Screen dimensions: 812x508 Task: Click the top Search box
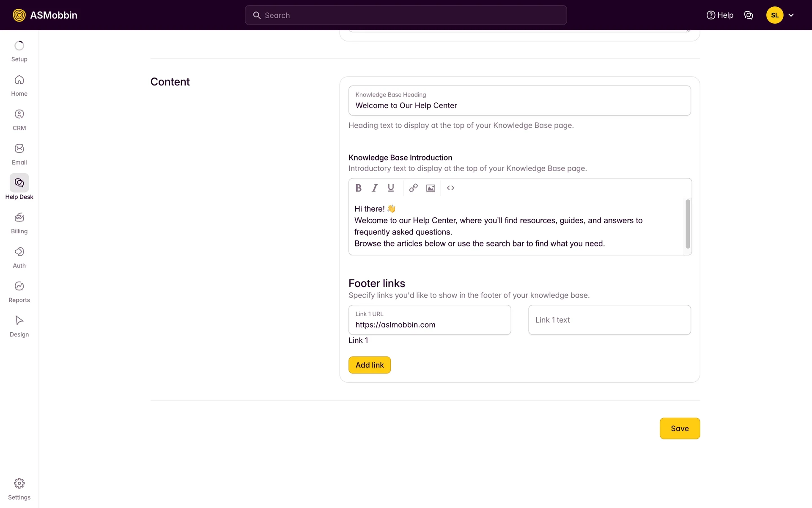(406, 15)
